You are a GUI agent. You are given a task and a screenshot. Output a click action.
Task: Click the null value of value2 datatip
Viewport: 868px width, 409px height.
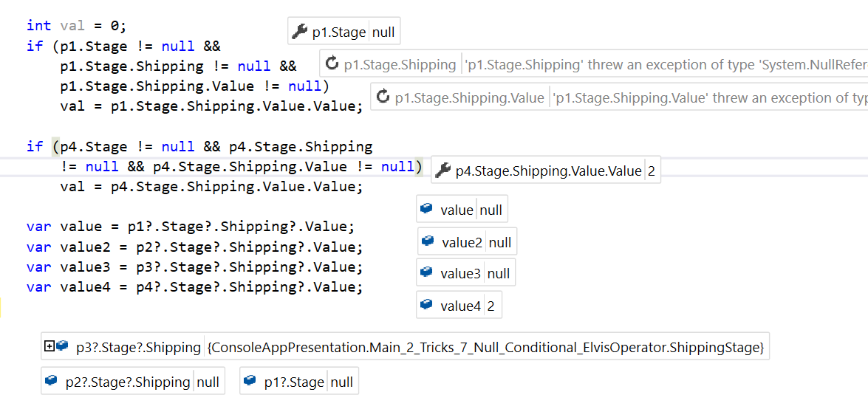(x=500, y=242)
